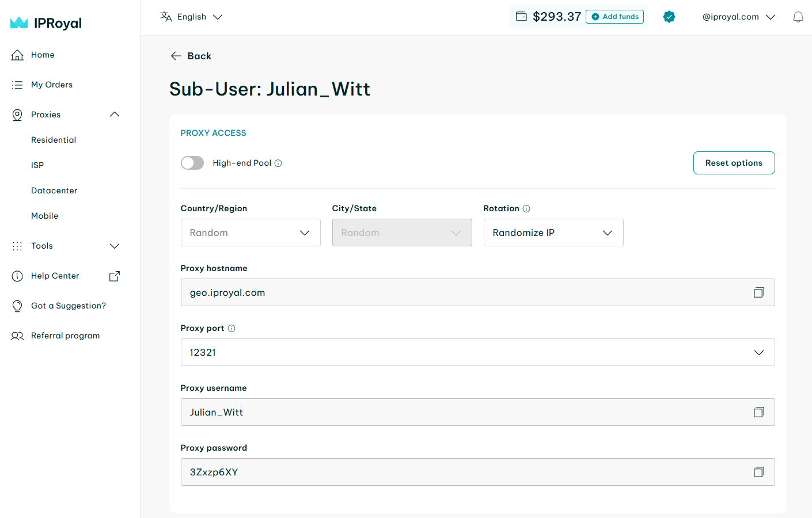Copy the proxy password
The height and width of the screenshot is (518, 812).
[x=759, y=472]
